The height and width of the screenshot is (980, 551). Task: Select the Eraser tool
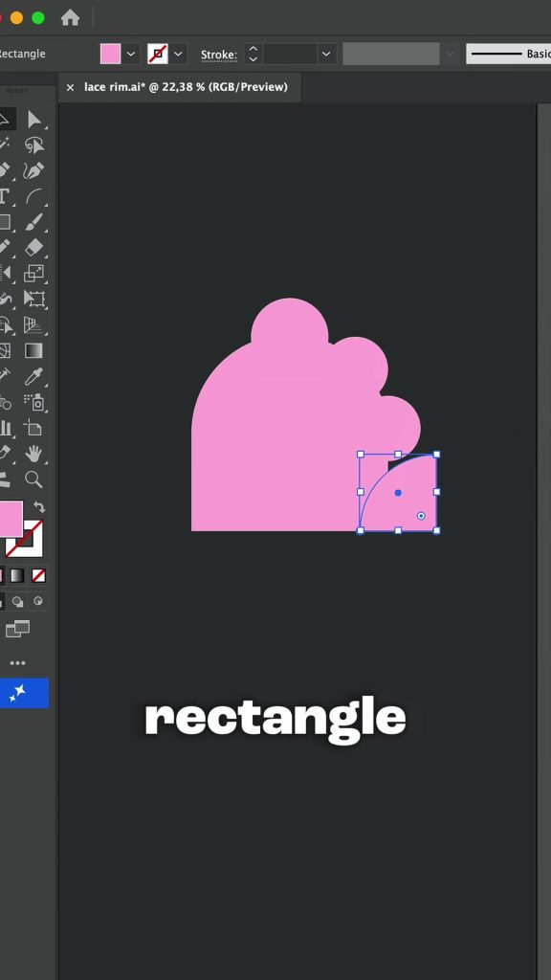[x=34, y=248]
